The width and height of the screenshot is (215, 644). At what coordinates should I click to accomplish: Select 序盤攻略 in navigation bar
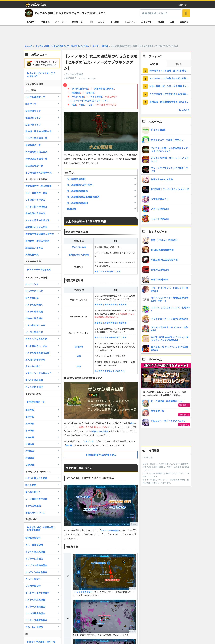pyautogui.click(x=45, y=22)
